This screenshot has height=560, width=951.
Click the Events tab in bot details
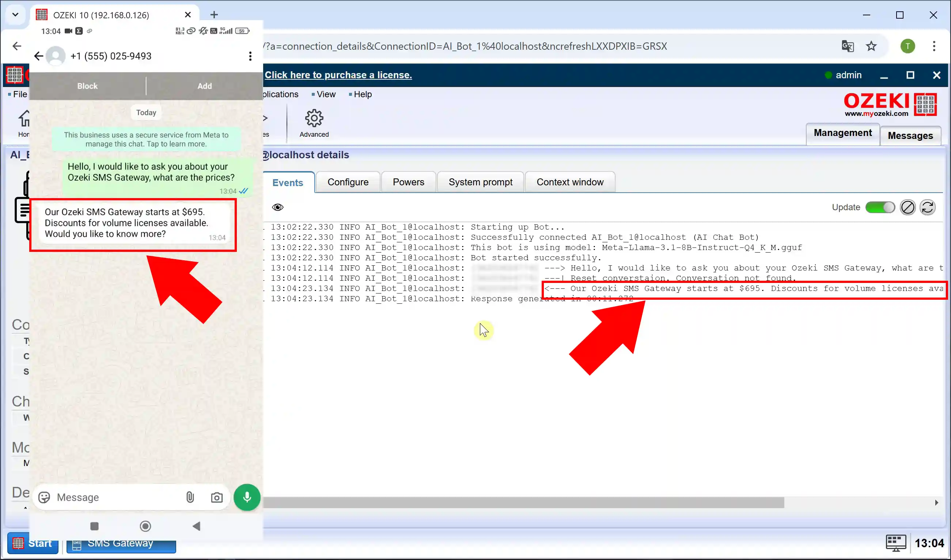288,182
